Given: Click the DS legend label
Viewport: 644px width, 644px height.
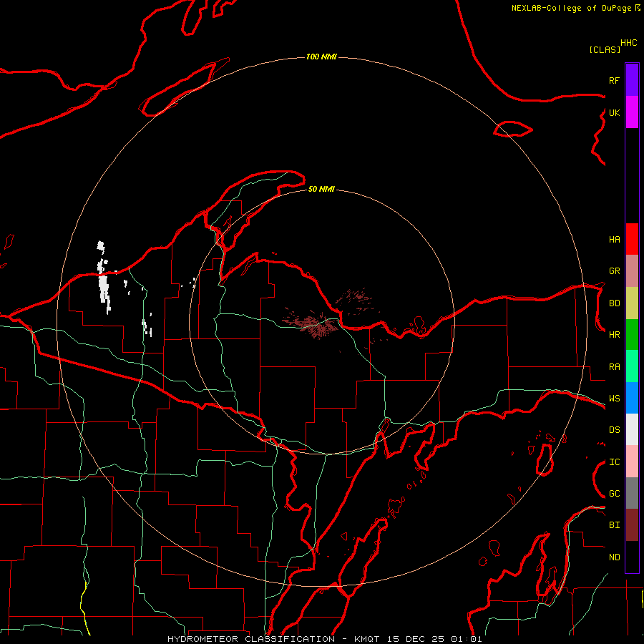Looking at the screenshot, I should [x=614, y=430].
